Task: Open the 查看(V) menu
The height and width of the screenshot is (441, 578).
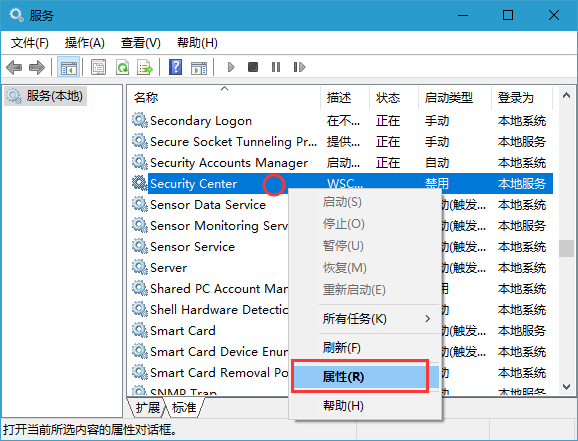Action: (141, 43)
